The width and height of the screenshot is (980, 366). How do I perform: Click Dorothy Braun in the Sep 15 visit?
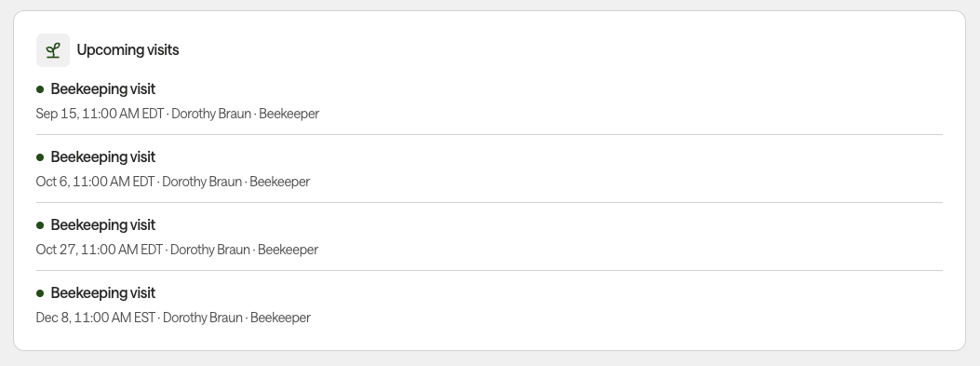coord(211,114)
